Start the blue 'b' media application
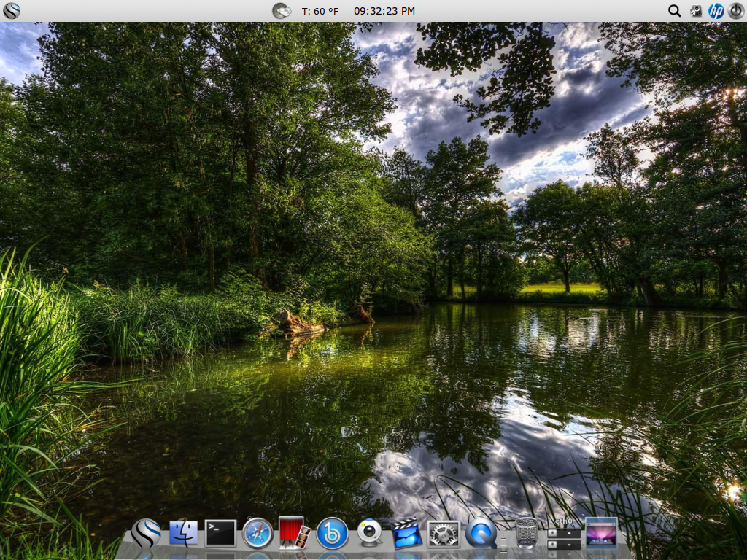Screen dimensions: 747x560 coord(332,534)
